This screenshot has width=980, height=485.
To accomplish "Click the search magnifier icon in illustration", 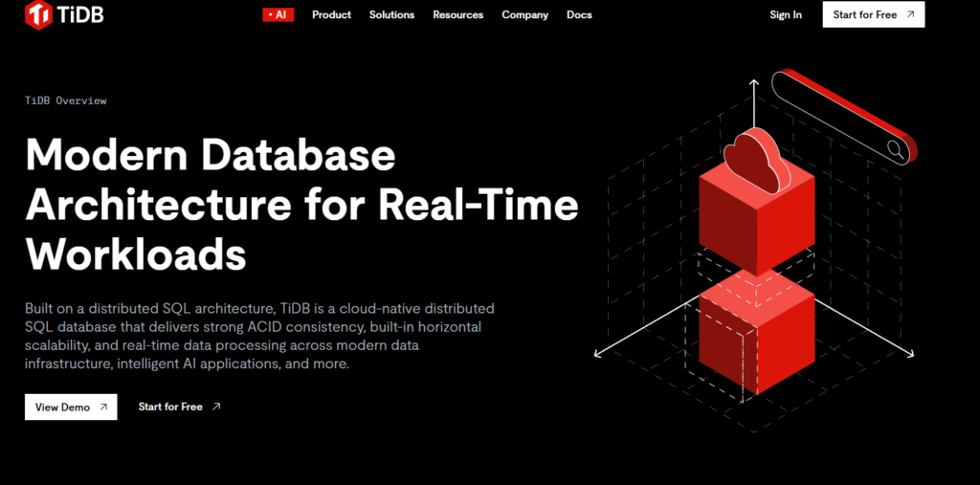I will [895, 149].
